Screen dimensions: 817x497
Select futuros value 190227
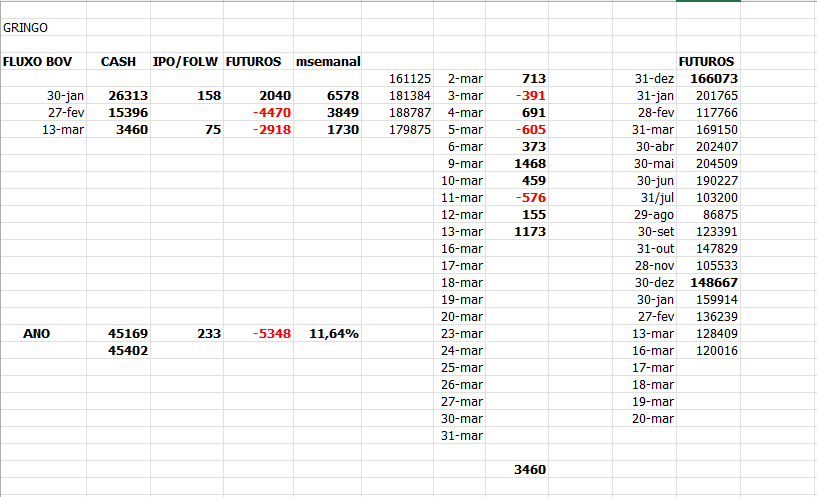709,181
